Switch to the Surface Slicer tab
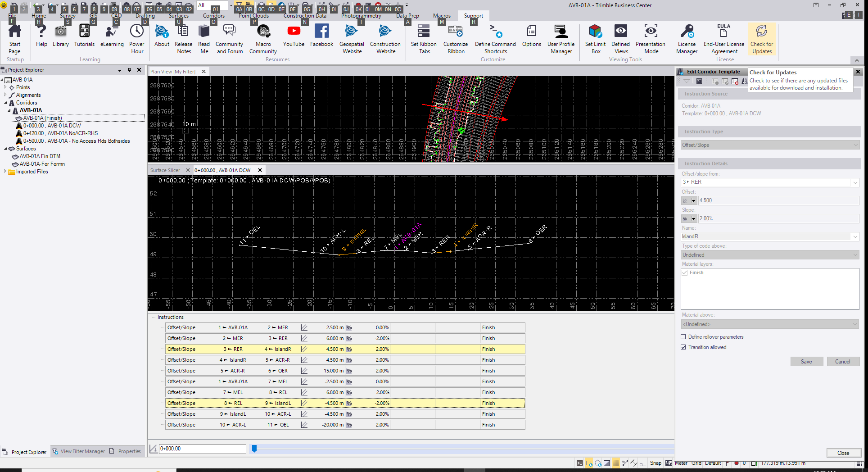The width and height of the screenshot is (868, 472). tap(165, 170)
